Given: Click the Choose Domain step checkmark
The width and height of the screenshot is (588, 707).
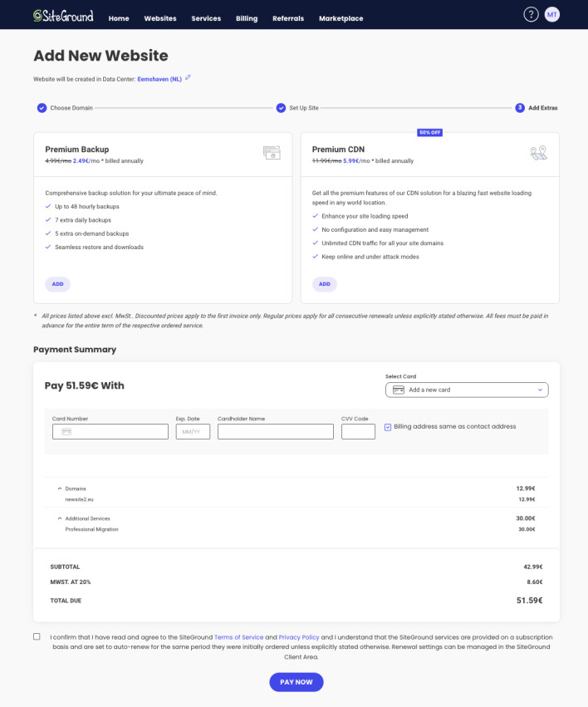Looking at the screenshot, I should (x=42, y=108).
